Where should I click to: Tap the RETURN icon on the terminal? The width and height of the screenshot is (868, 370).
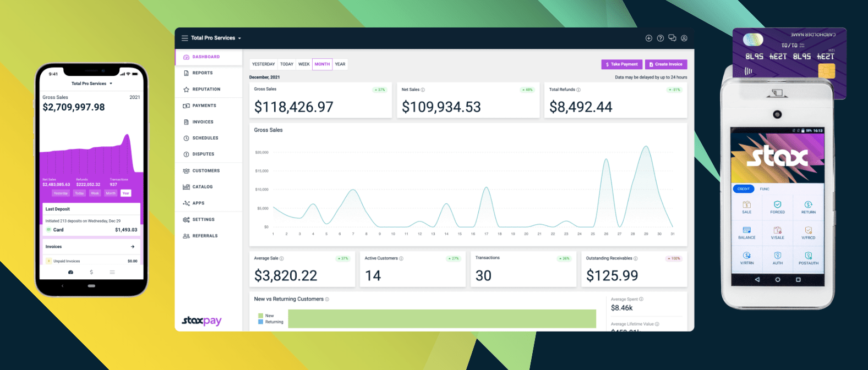[808, 207]
